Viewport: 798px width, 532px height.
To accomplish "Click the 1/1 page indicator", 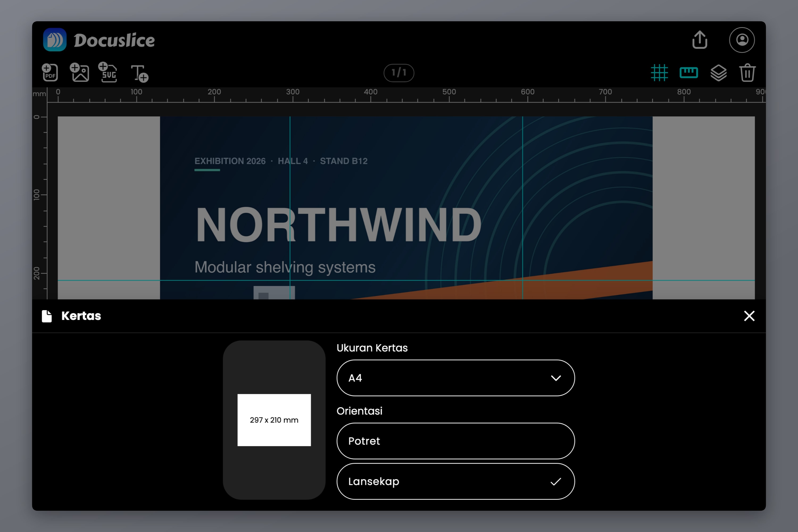I will (399, 73).
